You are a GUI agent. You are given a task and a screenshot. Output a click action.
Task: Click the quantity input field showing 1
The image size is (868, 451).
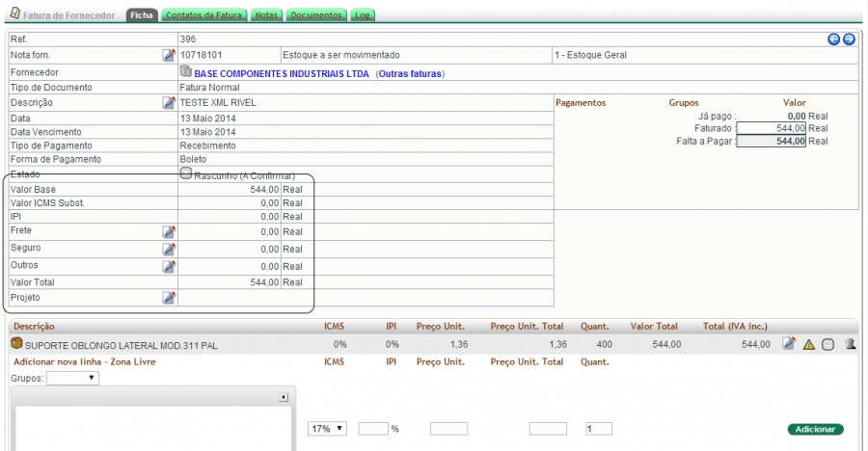coord(598,429)
